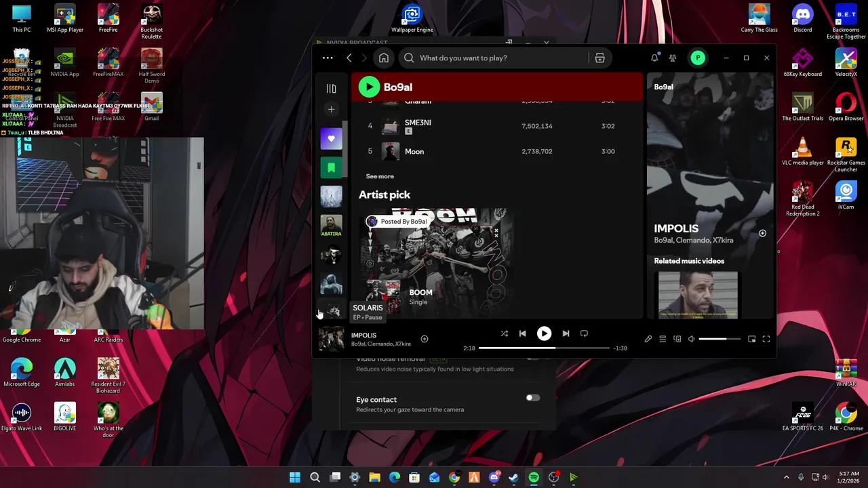The image size is (868, 488).
Task: Open the play queue icon
Action: click(663, 339)
